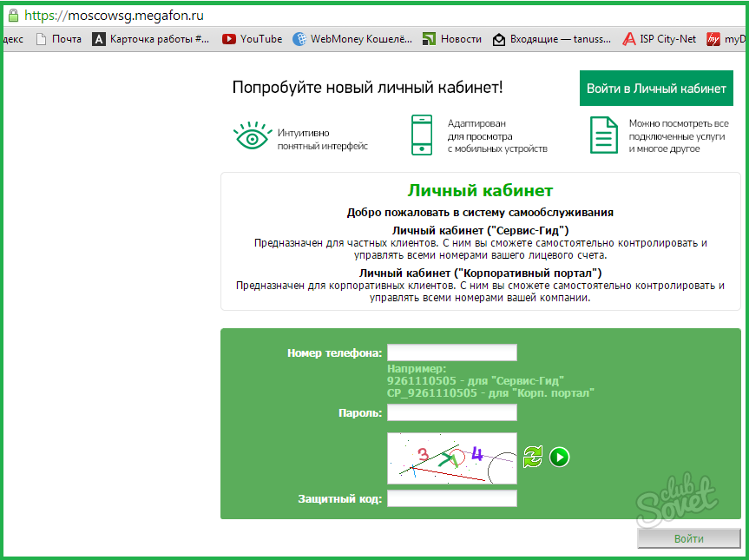
Task: Click the Почта page favicon
Action: (42, 39)
